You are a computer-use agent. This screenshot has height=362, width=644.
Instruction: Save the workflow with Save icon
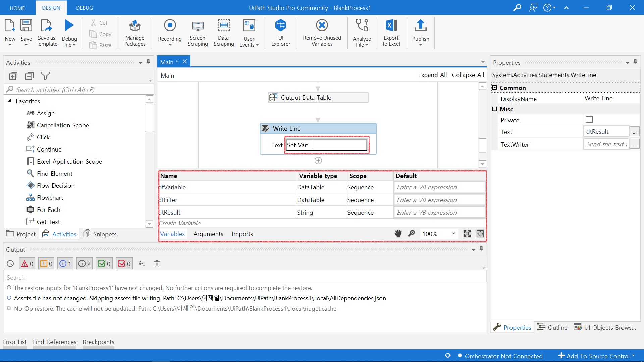[26, 26]
